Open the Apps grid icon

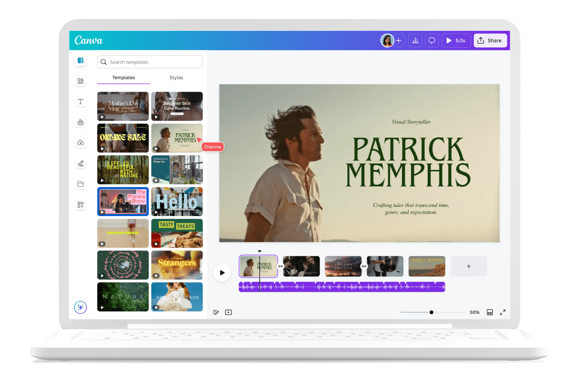pos(81,205)
